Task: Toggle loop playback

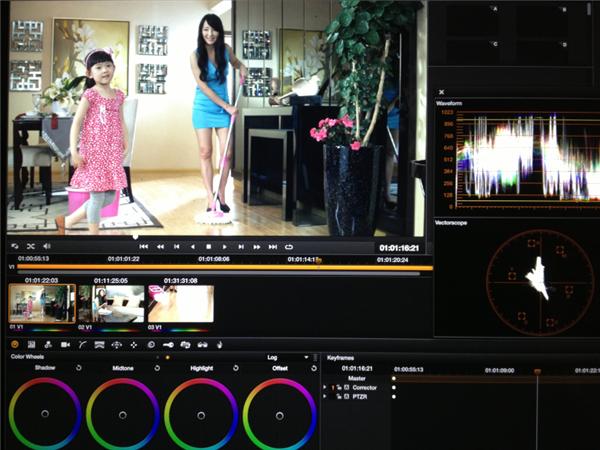Action: coord(289,247)
